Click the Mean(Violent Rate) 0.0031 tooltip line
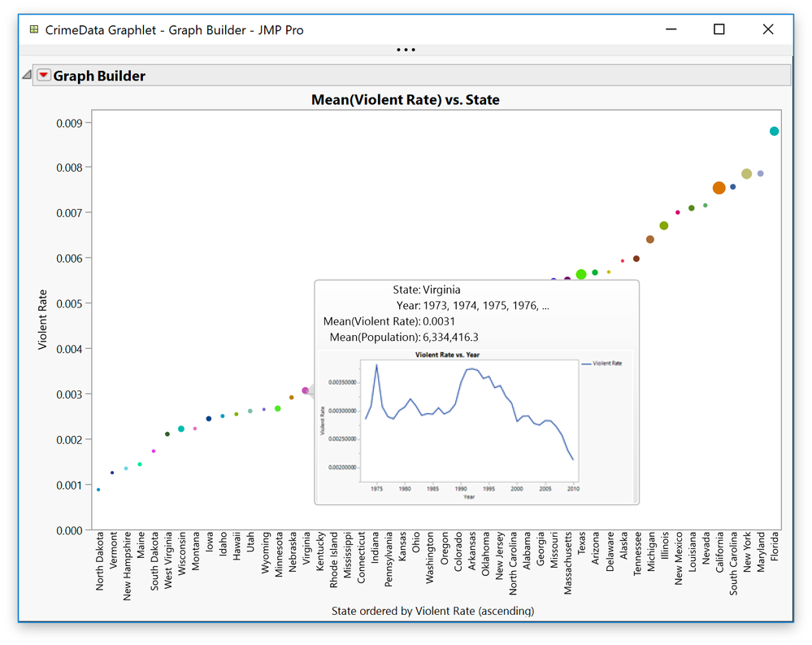Image resolution: width=812 pixels, height=645 pixels. (389, 321)
